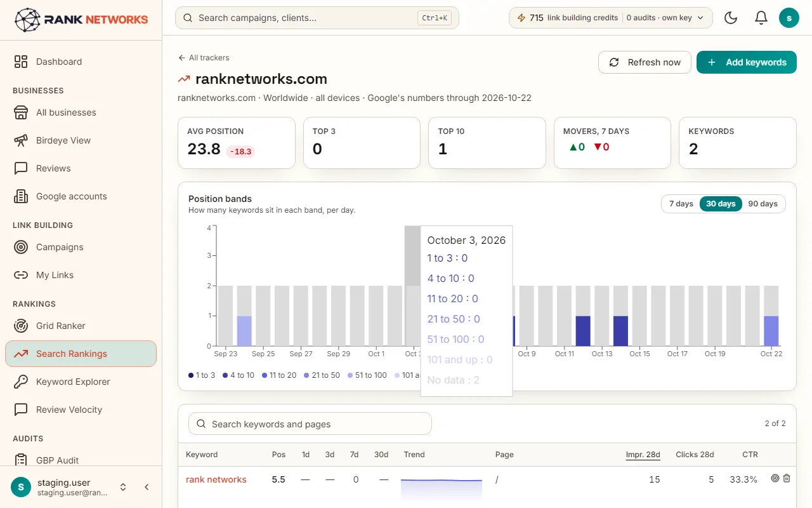Viewport: 812px width, 508px height.
Task: Click the Rank Networks logo
Action: click(x=81, y=20)
